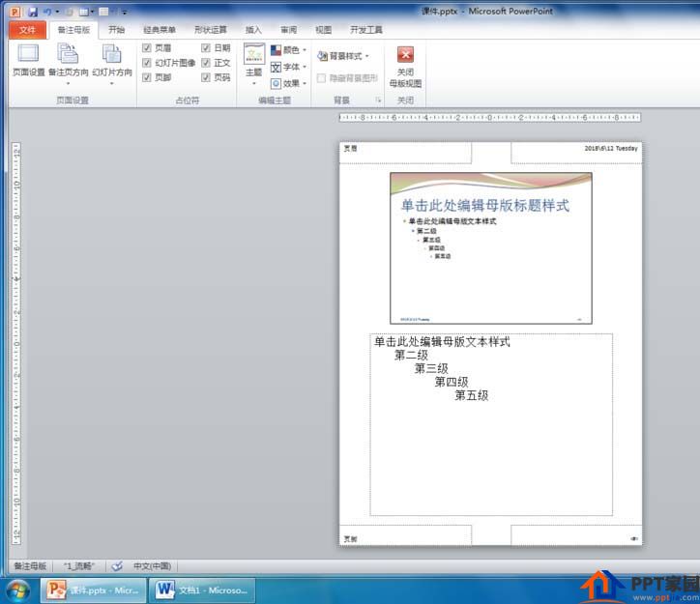Click the 备注页方向 (Notes Page Orientation) icon
The height and width of the screenshot is (604, 700).
[x=68, y=53]
